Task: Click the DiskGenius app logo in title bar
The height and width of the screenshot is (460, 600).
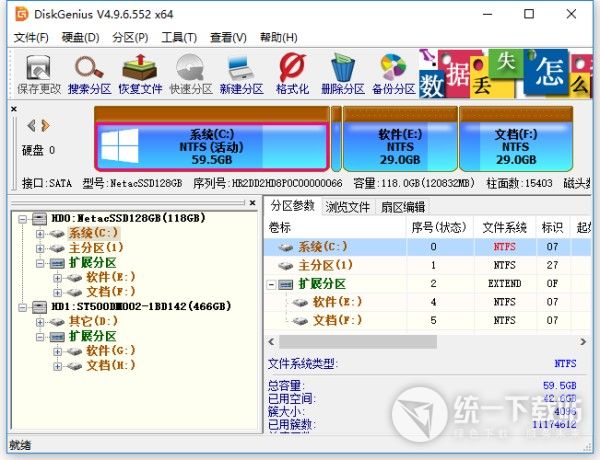Action: [x=22, y=15]
